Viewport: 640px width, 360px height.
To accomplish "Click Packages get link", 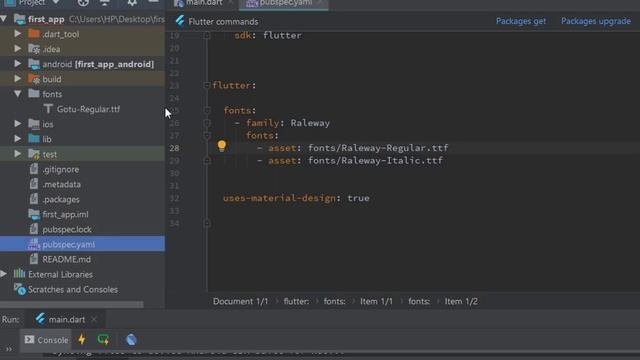I will (521, 21).
